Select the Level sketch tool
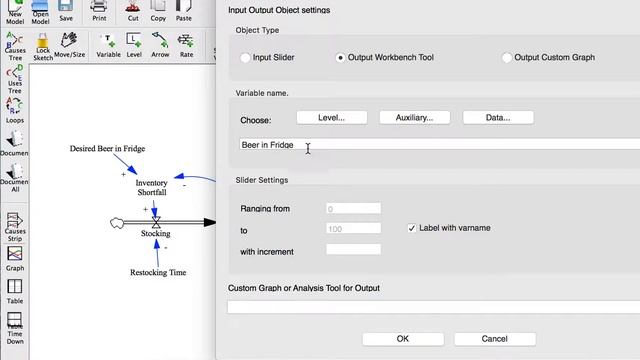 134,45
